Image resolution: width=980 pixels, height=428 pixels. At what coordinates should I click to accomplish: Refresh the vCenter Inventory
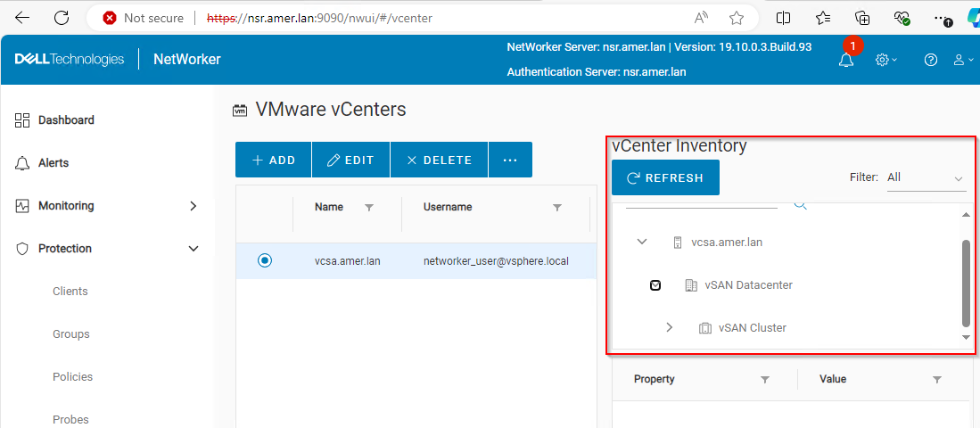tap(665, 177)
